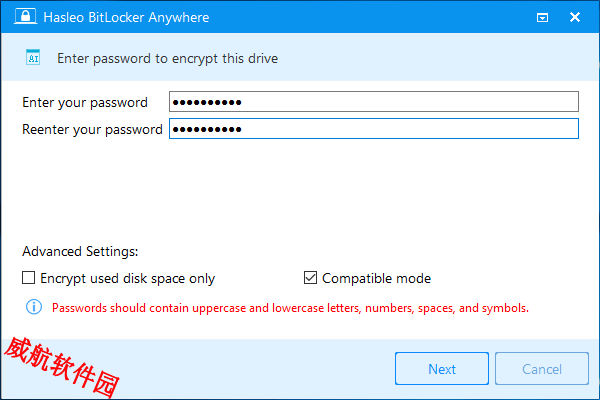Click the 'Advanced Settings:' label

point(80,251)
